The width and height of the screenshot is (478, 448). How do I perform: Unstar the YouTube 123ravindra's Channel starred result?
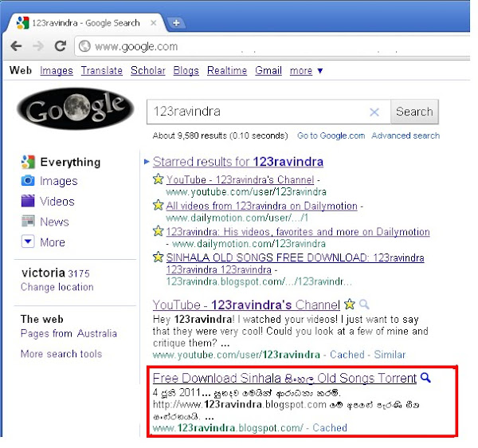[159, 179]
